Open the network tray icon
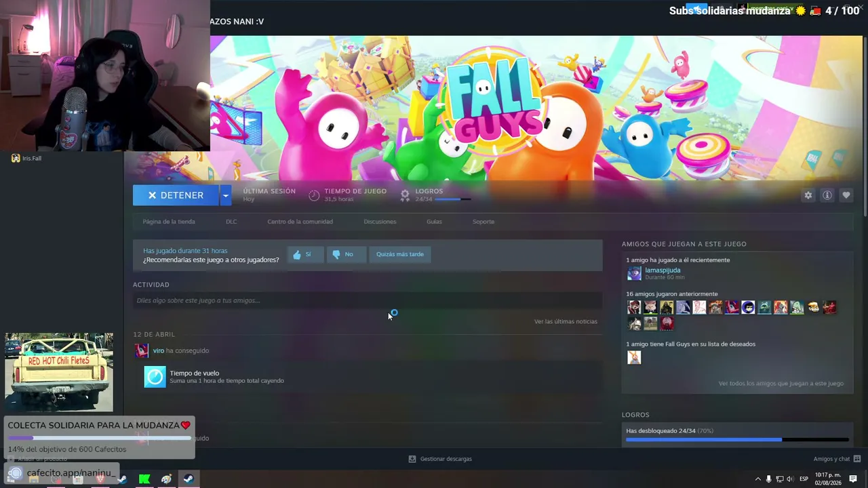The height and width of the screenshot is (488, 868). pos(779,479)
